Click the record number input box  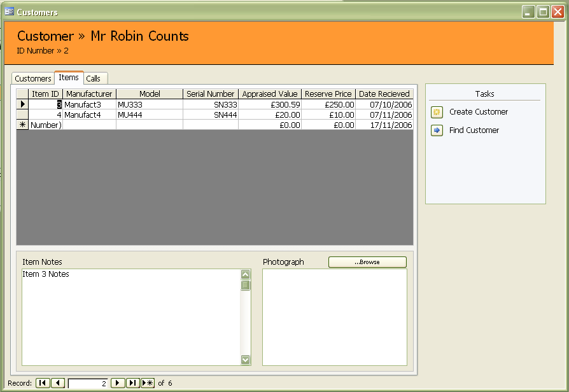coord(88,383)
